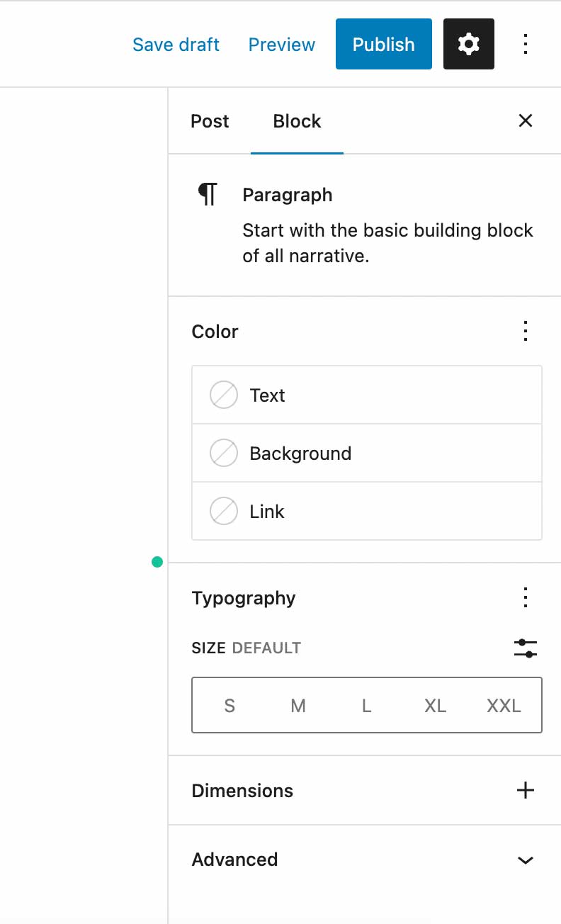Open the Color options three-dot menu
This screenshot has width=561, height=924.
(526, 331)
